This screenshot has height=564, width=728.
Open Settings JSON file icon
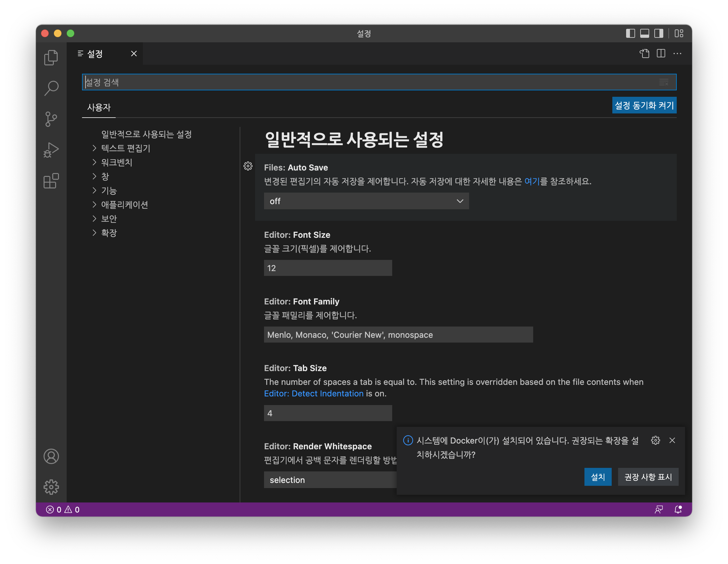click(644, 53)
